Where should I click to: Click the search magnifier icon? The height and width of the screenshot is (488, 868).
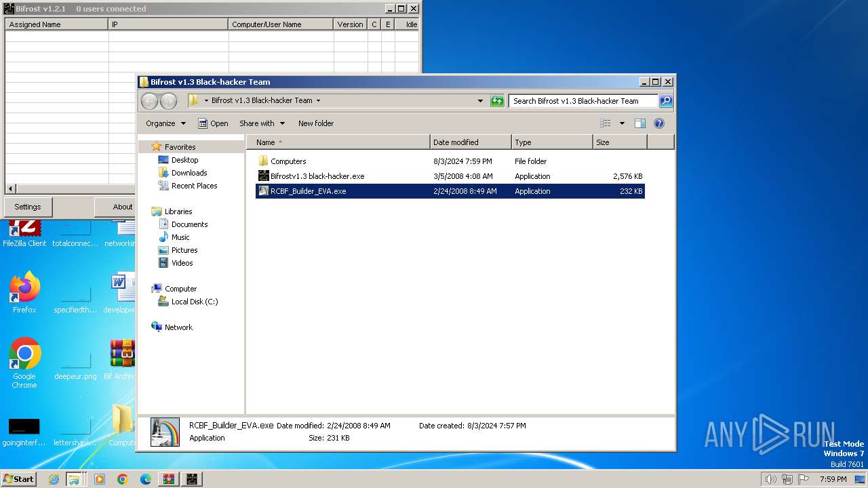click(666, 101)
